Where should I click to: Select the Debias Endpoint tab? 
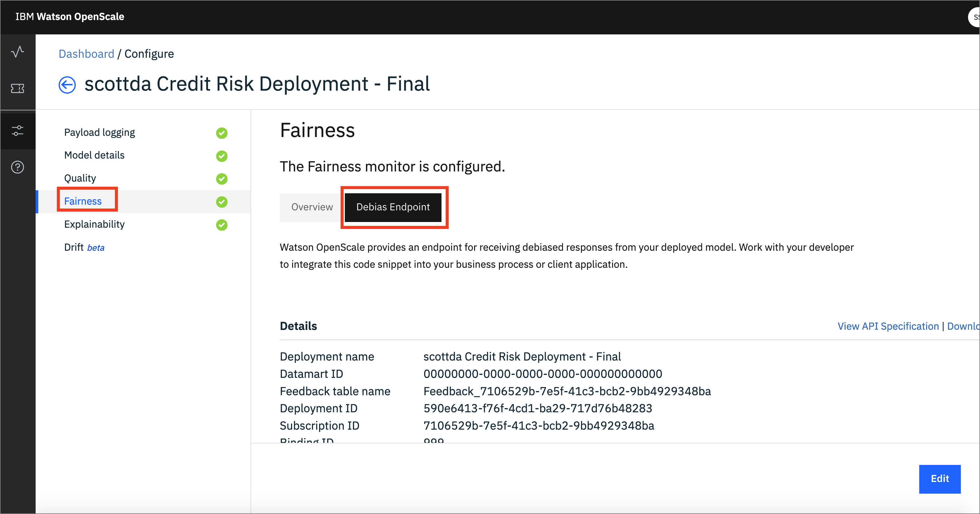point(393,207)
